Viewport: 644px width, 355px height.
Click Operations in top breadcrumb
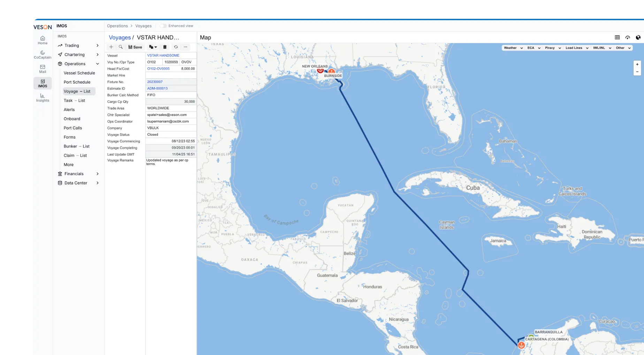coord(117,26)
